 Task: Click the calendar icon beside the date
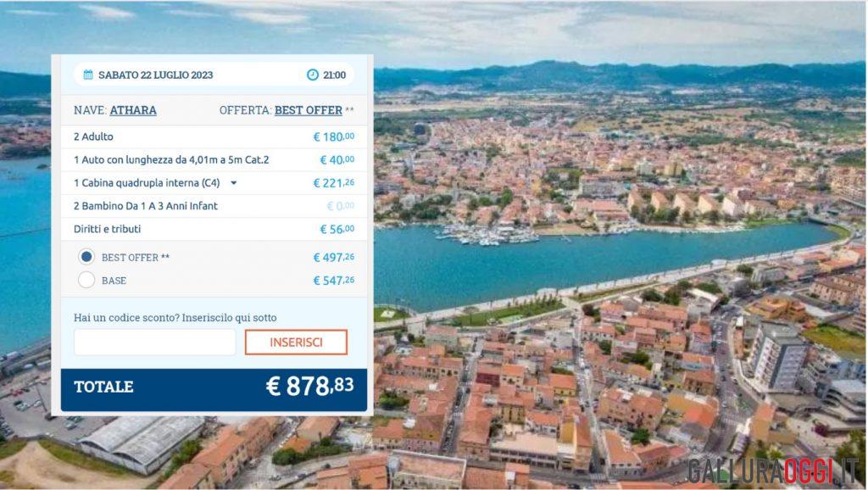tap(88, 75)
